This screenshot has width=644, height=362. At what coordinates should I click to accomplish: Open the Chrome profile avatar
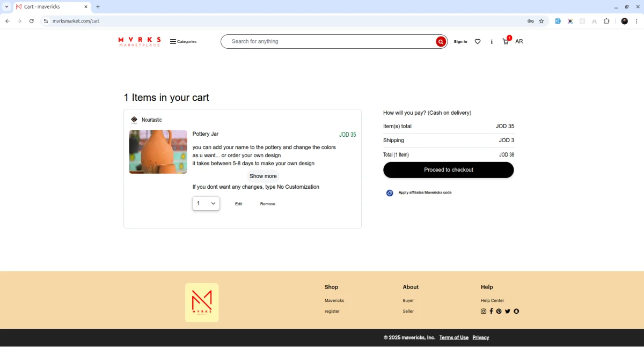pyautogui.click(x=625, y=21)
